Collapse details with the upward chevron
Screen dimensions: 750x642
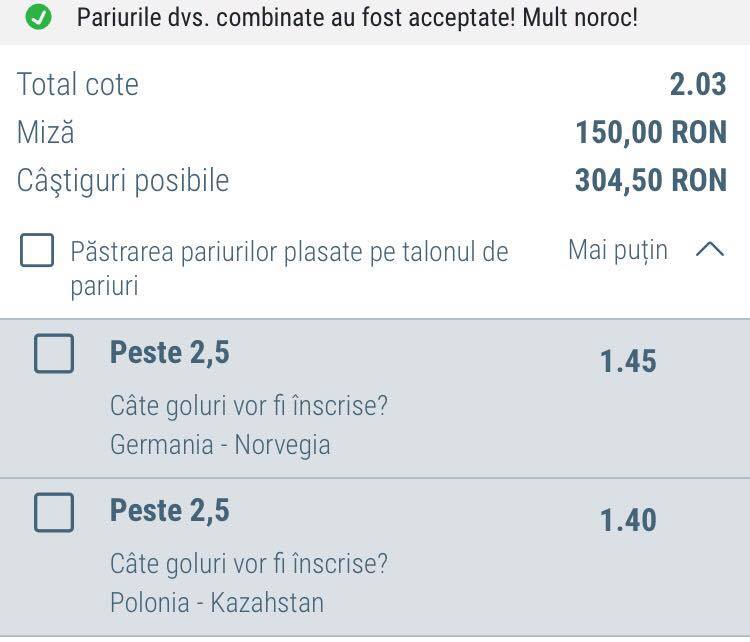[x=710, y=249]
